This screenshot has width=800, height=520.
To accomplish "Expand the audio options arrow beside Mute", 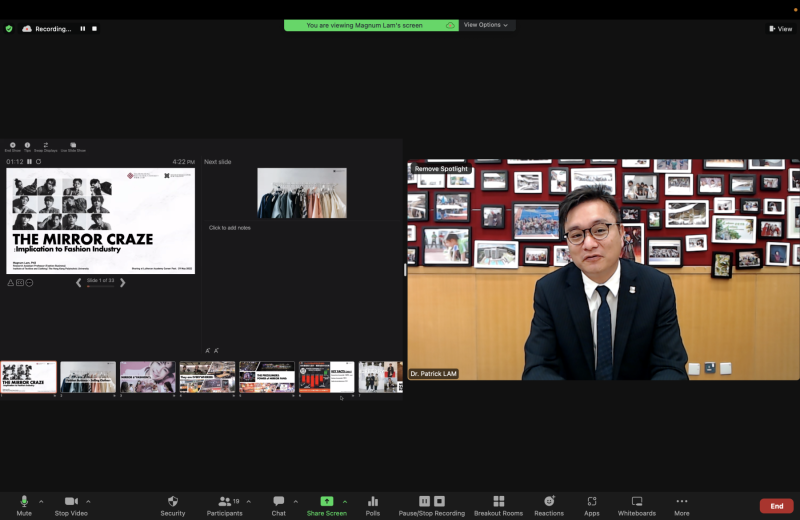I will click(x=41, y=502).
